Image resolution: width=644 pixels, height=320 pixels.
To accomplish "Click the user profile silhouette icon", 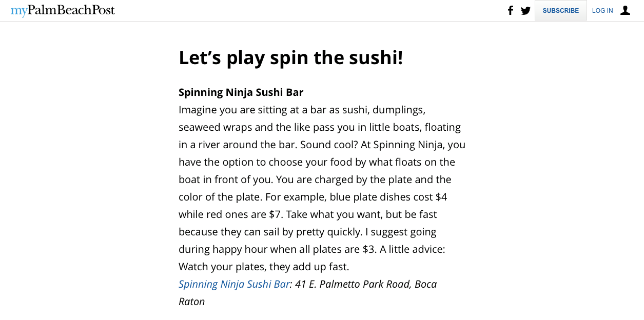I will (625, 10).
